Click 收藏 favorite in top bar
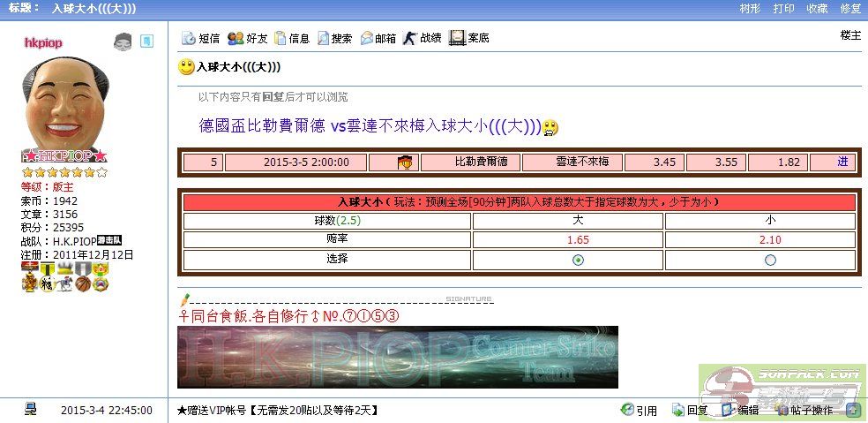The image size is (868, 423). pos(817,8)
